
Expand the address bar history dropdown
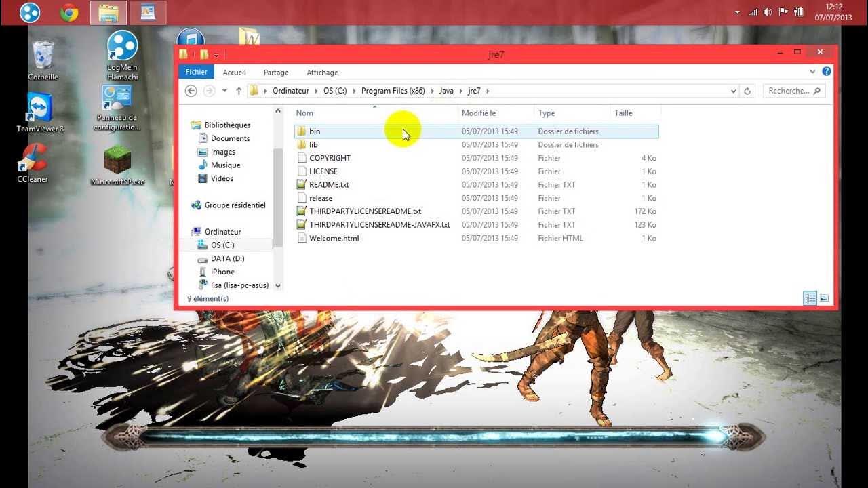click(x=733, y=91)
